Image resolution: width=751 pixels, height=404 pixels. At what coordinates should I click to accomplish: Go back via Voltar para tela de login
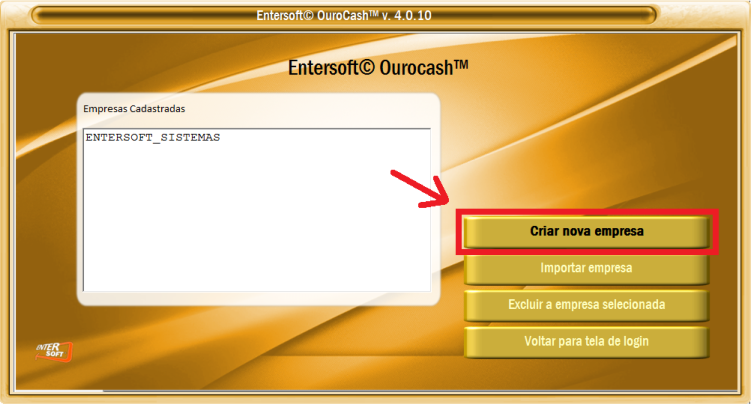586,342
